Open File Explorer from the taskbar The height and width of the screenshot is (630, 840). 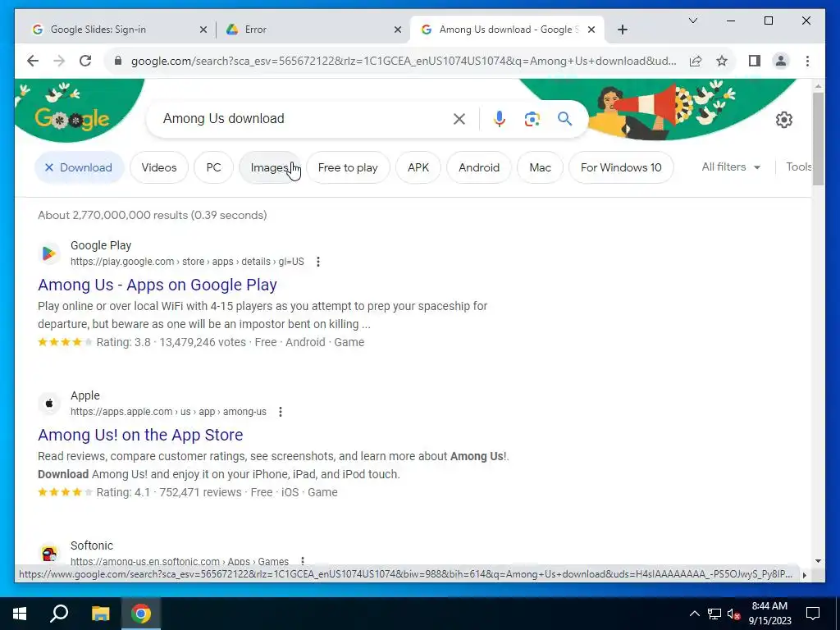(100, 614)
